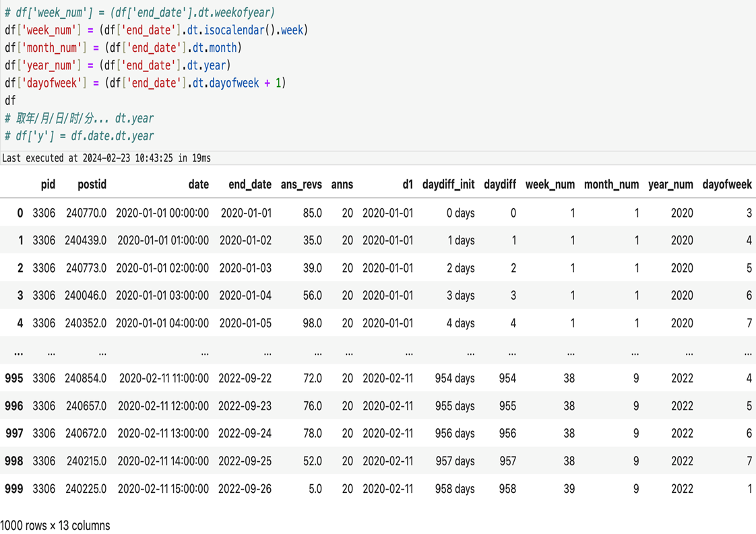Place cursor in df['dayofweek'] code line
Screen dimensions: 756x534
click(145, 84)
